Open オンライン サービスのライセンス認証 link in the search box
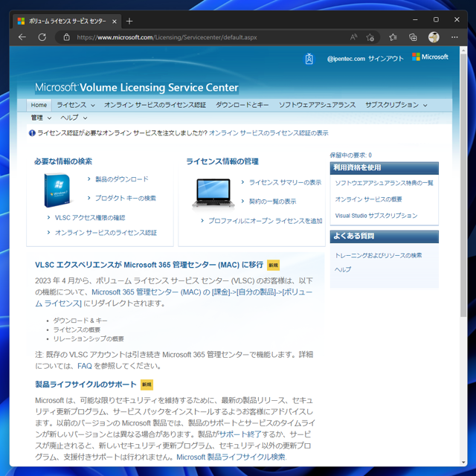Viewport: 476px width, 476px height. [x=106, y=233]
